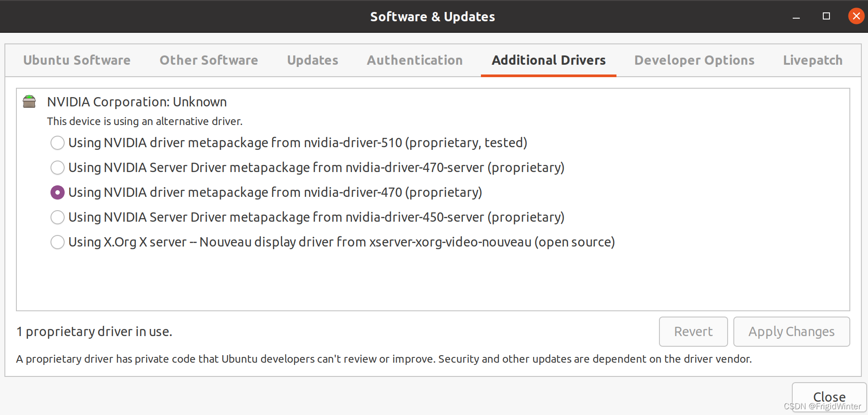The height and width of the screenshot is (415, 868).
Task: Open the Authentication tab
Action: click(415, 60)
